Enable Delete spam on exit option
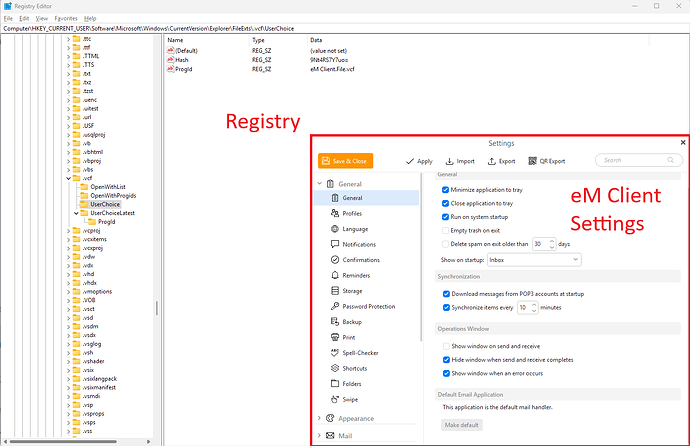 pos(445,244)
